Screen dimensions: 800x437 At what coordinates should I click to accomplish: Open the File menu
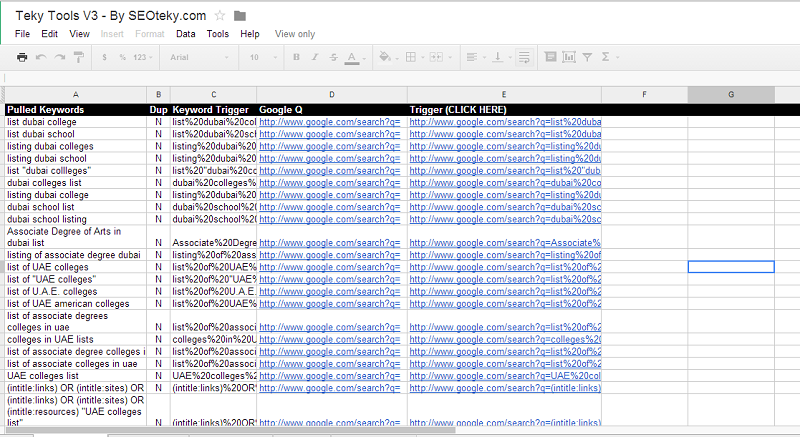pos(22,34)
